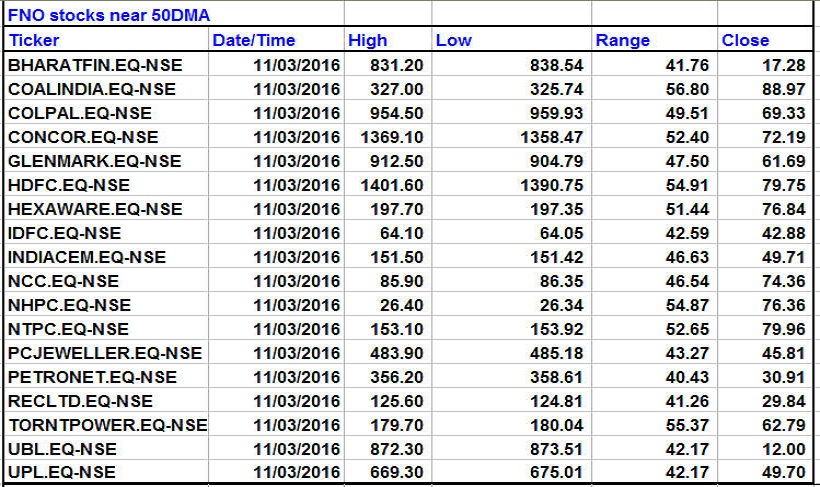This screenshot has width=820, height=487.
Task: Select Range value 42.17 in UBL row
Action: [688, 449]
